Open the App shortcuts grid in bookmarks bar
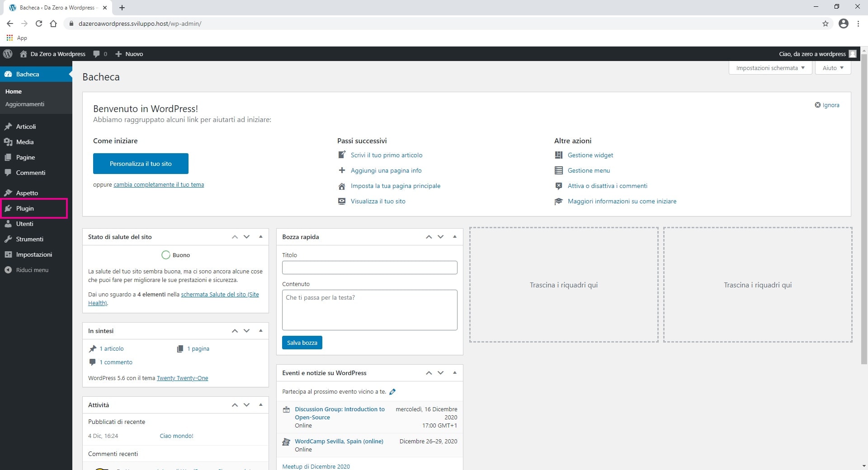868x470 pixels. tap(9, 38)
